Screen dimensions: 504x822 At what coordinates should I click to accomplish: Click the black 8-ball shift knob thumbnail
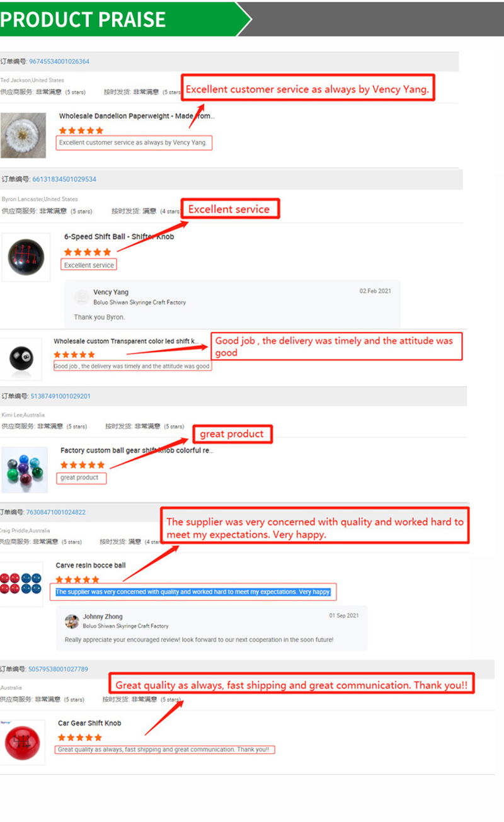tap(21, 359)
